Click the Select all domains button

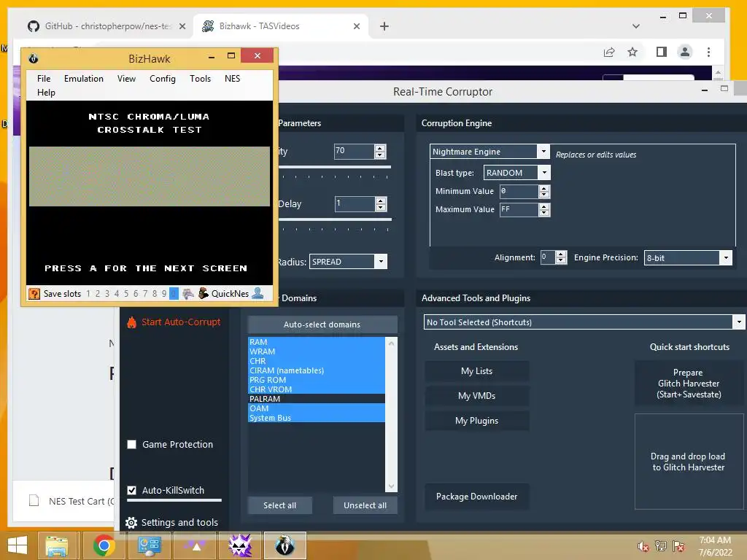(279, 505)
